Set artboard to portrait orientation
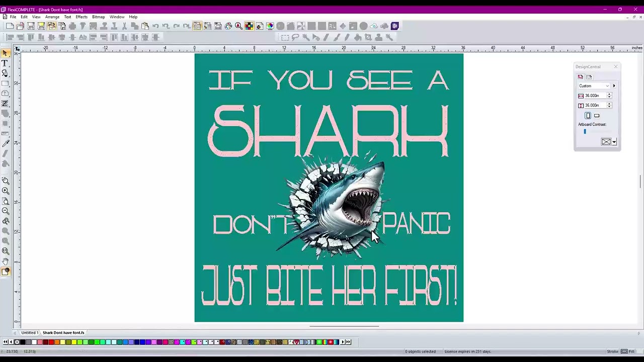This screenshot has width=644, height=362. 588,116
